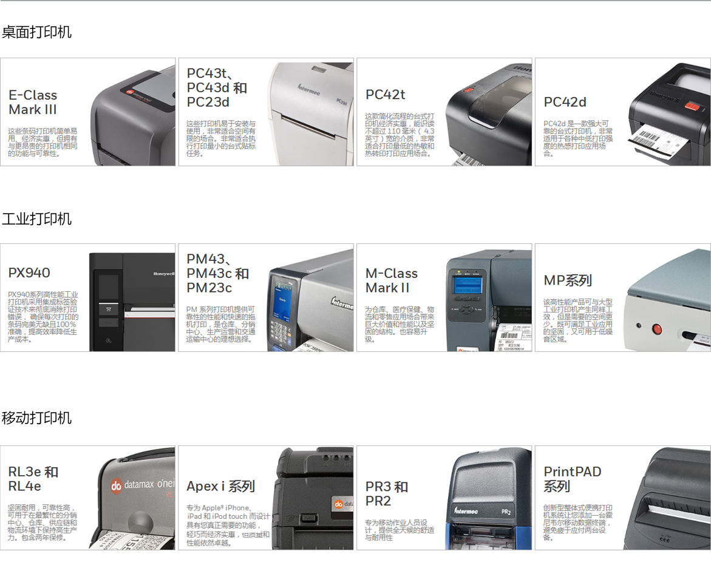Open the PrintPAD 系列 product title

pyautogui.click(x=572, y=479)
